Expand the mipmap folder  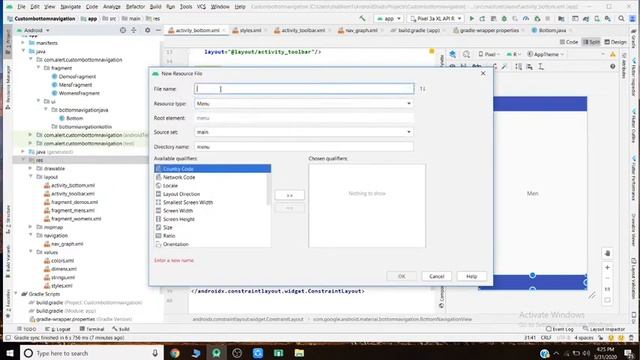31,227
